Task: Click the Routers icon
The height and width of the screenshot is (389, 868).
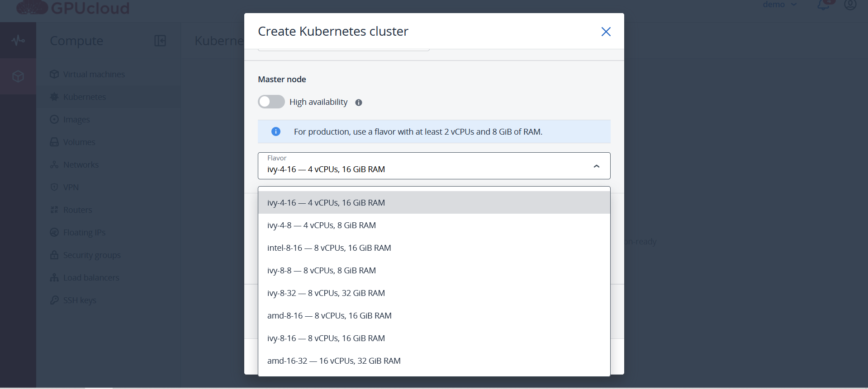Action: tap(54, 210)
